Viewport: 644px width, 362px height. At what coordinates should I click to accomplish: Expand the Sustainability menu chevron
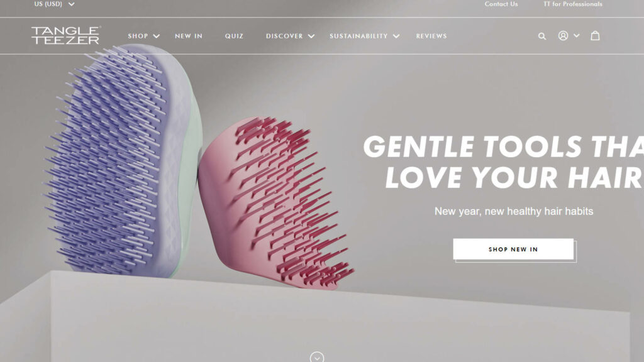click(x=396, y=36)
